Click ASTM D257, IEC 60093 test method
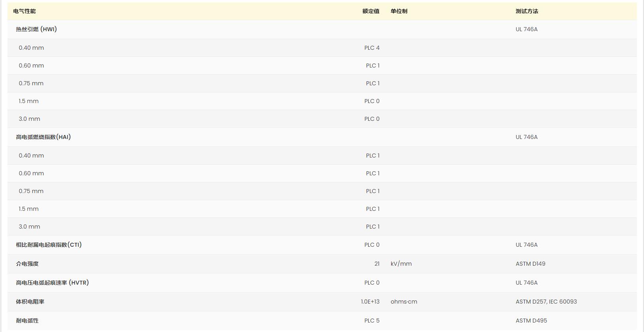 point(546,302)
